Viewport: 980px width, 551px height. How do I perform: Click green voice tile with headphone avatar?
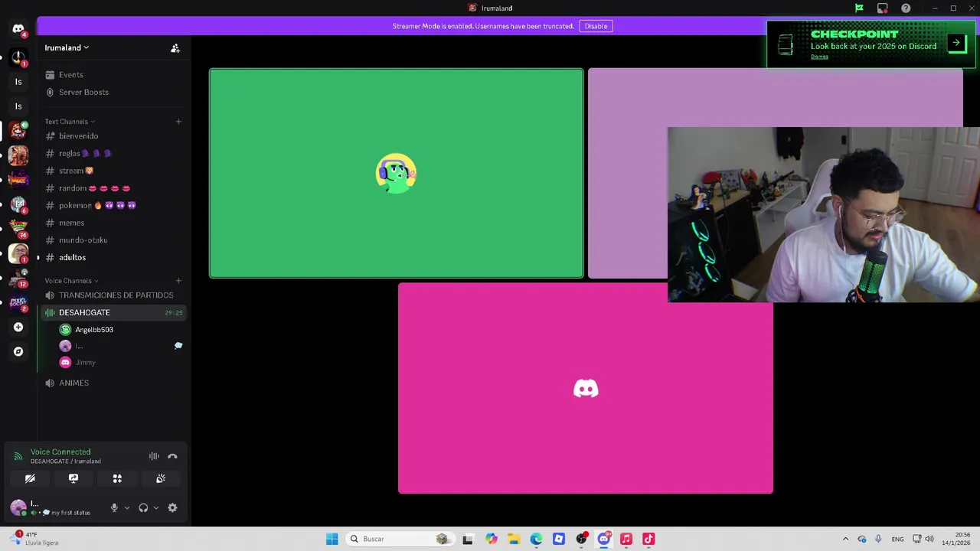click(397, 173)
